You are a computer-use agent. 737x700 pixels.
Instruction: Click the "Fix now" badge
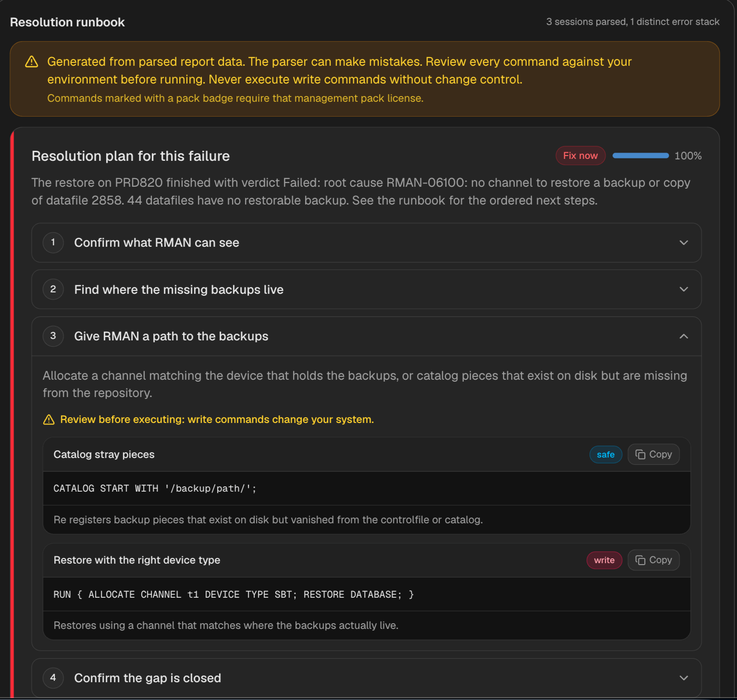click(580, 156)
